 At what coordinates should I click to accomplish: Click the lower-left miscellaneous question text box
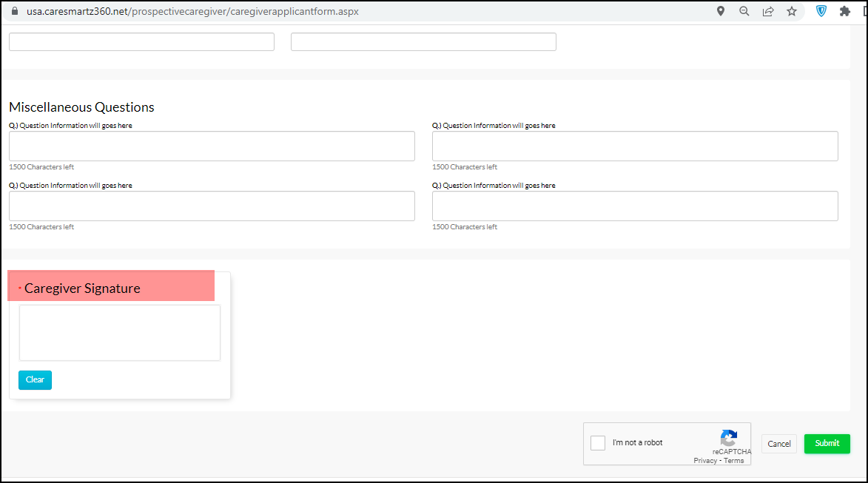click(x=212, y=206)
